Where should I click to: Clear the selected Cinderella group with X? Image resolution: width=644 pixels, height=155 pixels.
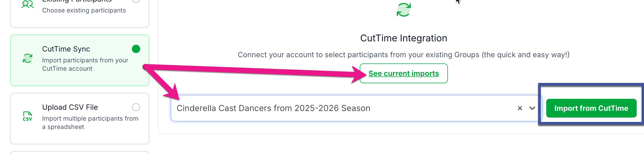click(520, 108)
